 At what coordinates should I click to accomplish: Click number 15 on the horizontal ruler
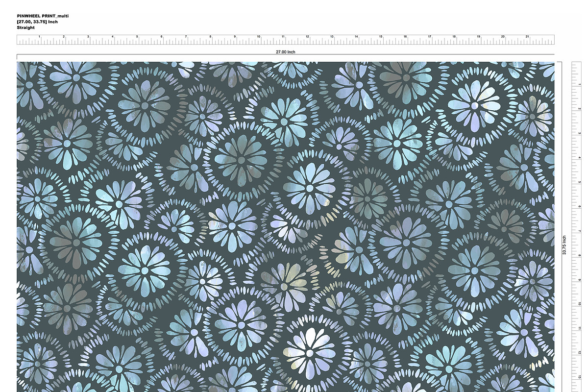(x=380, y=37)
